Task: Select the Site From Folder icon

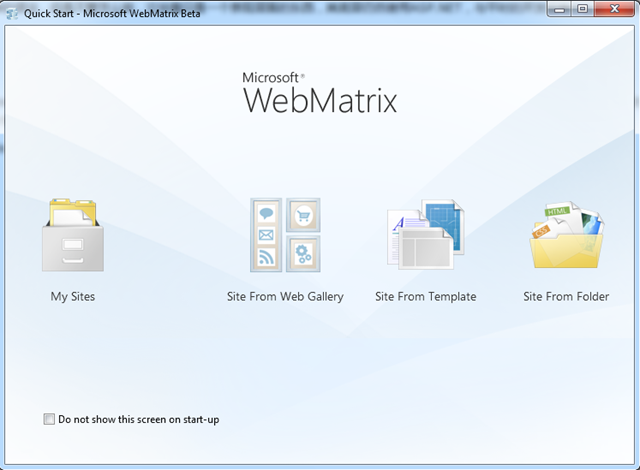Action: (567, 234)
